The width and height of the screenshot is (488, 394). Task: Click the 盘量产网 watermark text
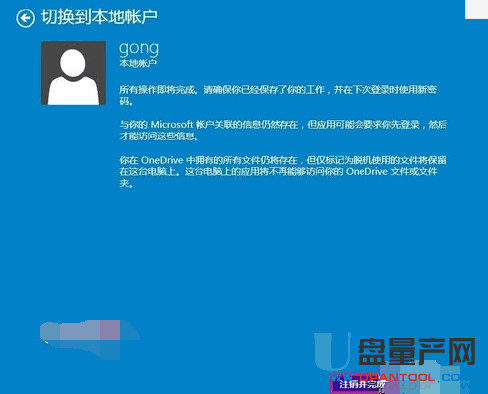pyautogui.click(x=417, y=351)
